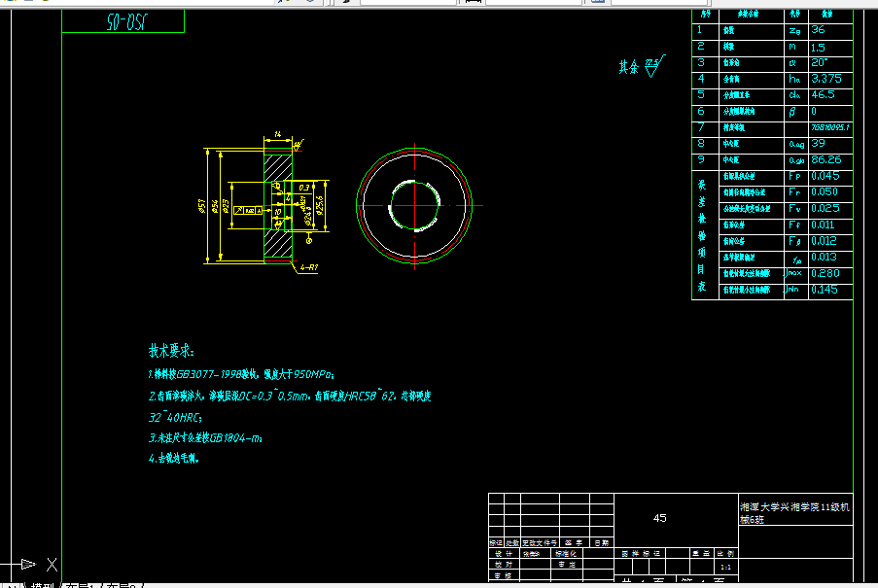
Task: Select requirement line 3 about GB1804-m
Action: 205,438
